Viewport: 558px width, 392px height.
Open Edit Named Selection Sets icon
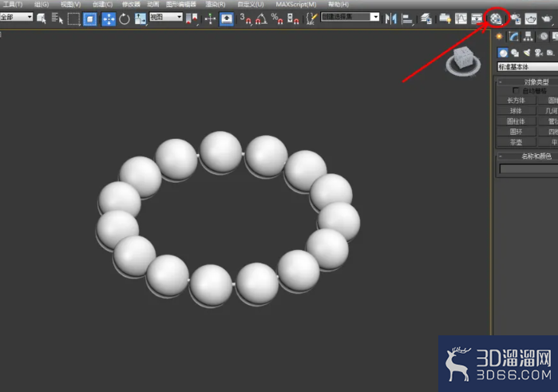coord(312,19)
